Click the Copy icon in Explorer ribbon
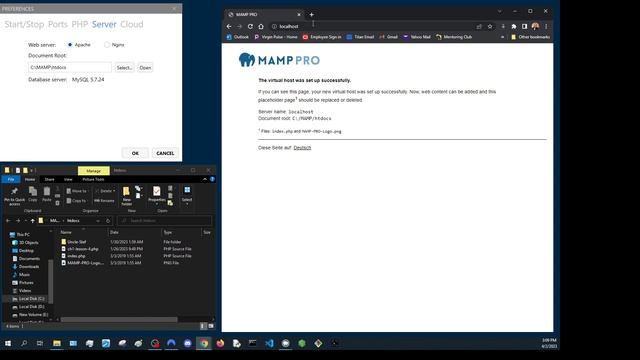The image size is (640, 360). (33, 194)
